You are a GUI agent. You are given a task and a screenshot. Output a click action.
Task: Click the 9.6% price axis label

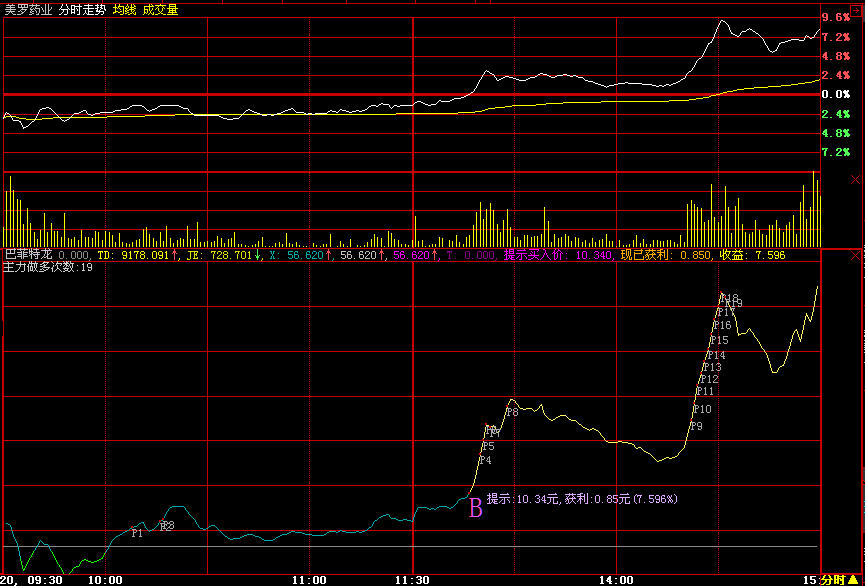(836, 18)
